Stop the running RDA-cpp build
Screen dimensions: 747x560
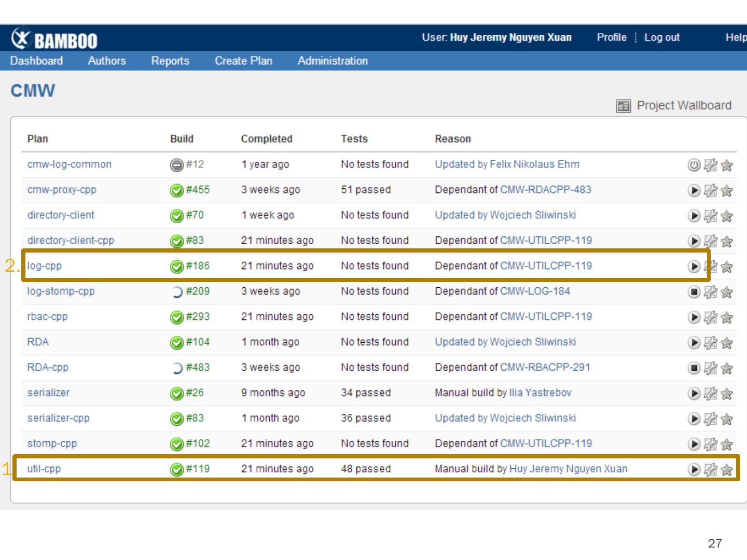[694, 368]
